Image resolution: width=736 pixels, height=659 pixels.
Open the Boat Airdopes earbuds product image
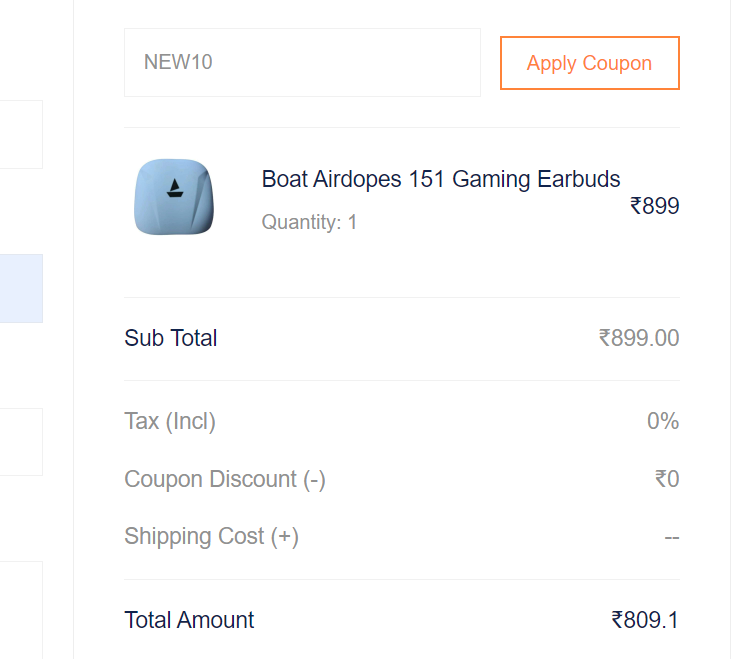pos(174,197)
